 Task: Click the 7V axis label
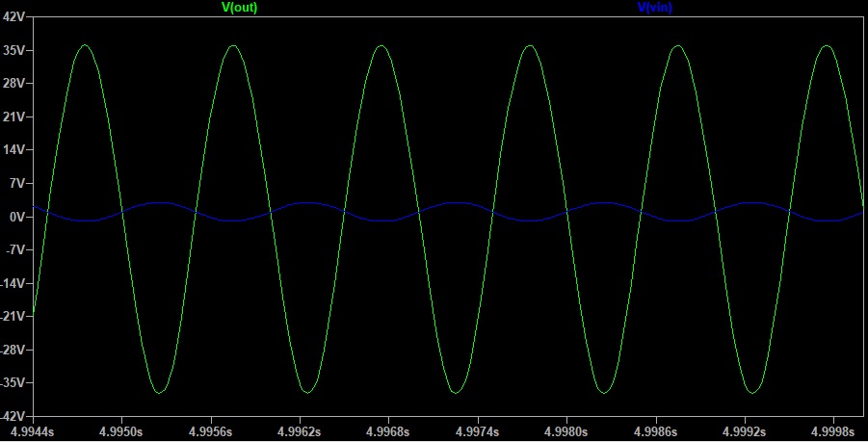pos(17,183)
